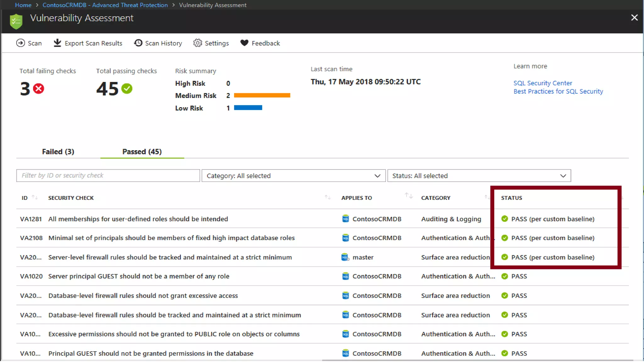
Task: Select 'Server principal GUEST should not be a member' row
Action: (139, 276)
